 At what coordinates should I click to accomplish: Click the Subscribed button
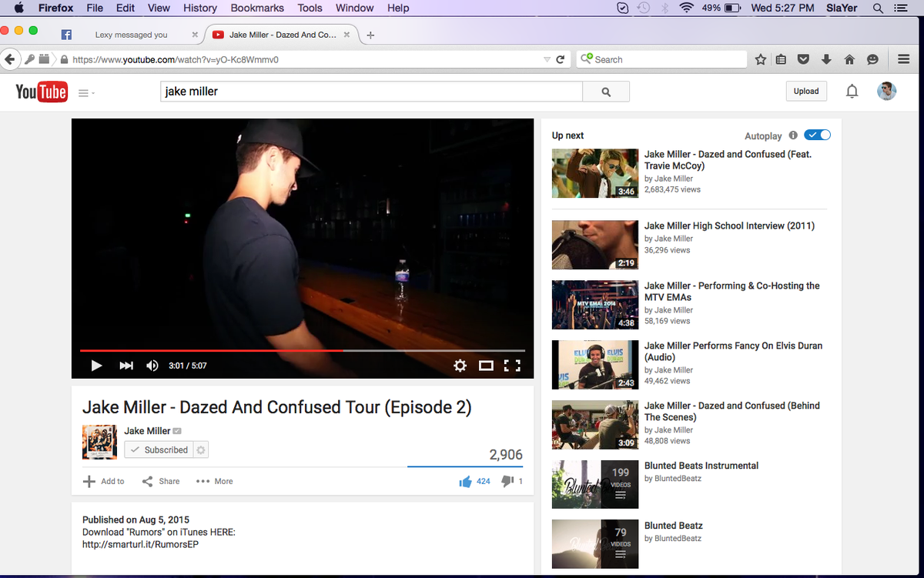(x=159, y=449)
